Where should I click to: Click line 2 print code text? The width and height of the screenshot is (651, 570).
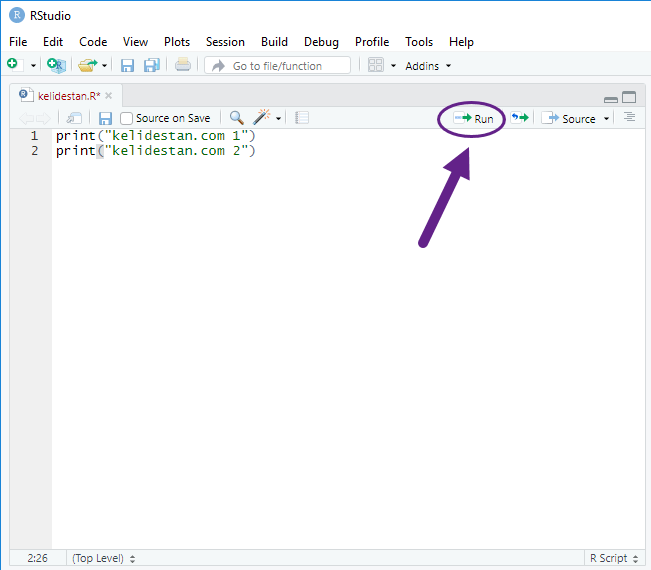(156, 151)
